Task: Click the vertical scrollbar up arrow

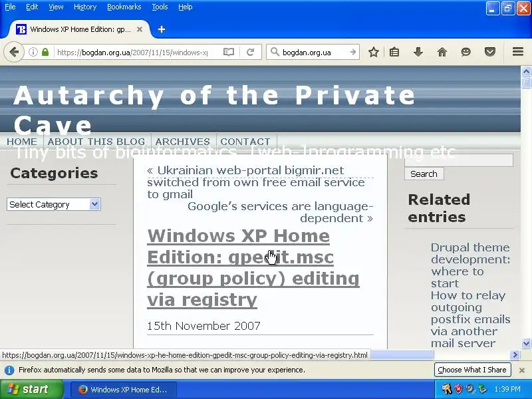Action: (526, 71)
